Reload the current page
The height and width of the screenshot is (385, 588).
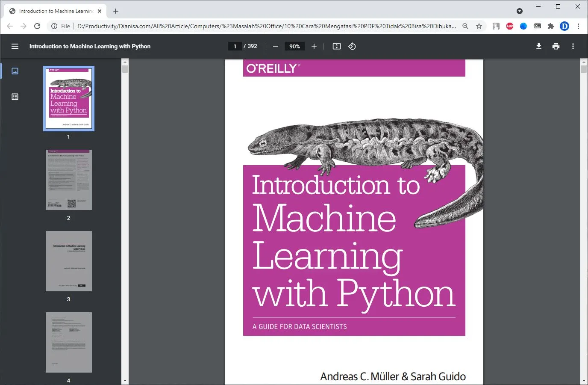tap(37, 26)
